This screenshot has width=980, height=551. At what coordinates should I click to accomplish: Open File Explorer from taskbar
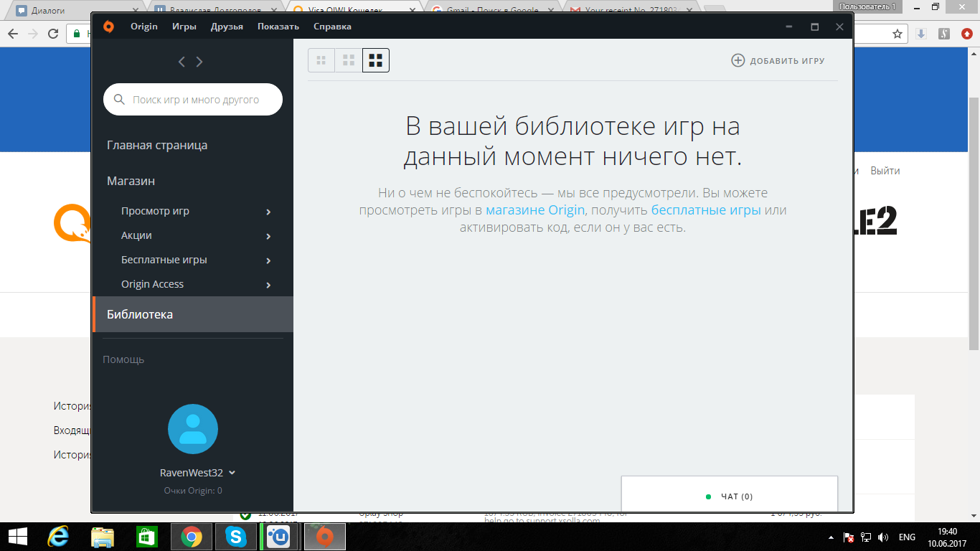pos(103,536)
